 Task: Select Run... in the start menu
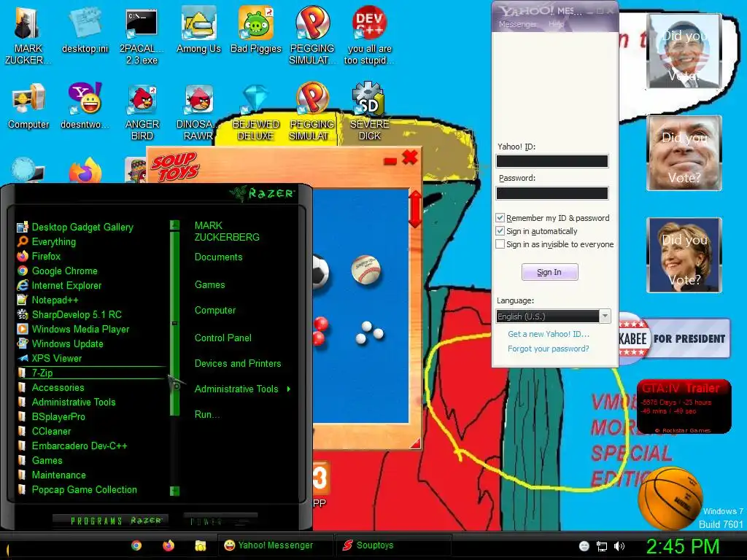tap(206, 415)
